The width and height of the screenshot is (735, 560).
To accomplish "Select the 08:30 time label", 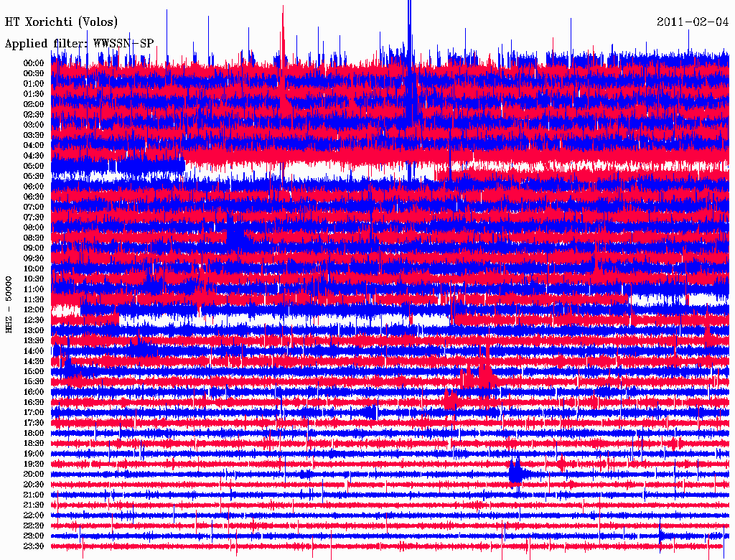I will [34, 238].
